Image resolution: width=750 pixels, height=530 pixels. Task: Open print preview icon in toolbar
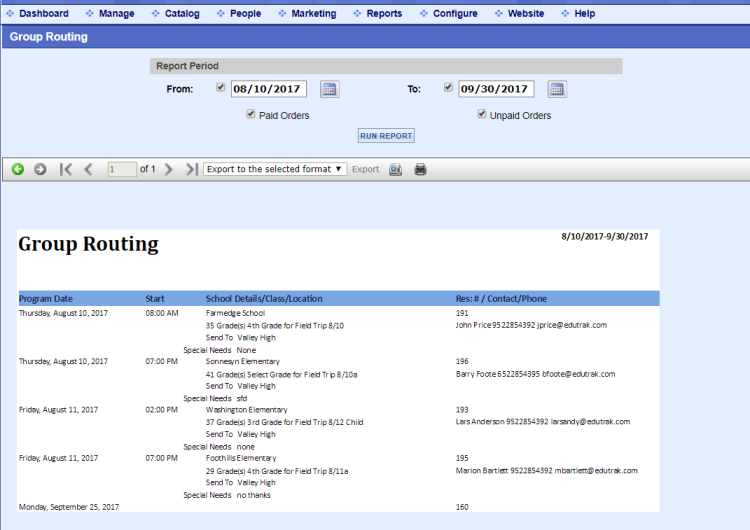point(396,169)
